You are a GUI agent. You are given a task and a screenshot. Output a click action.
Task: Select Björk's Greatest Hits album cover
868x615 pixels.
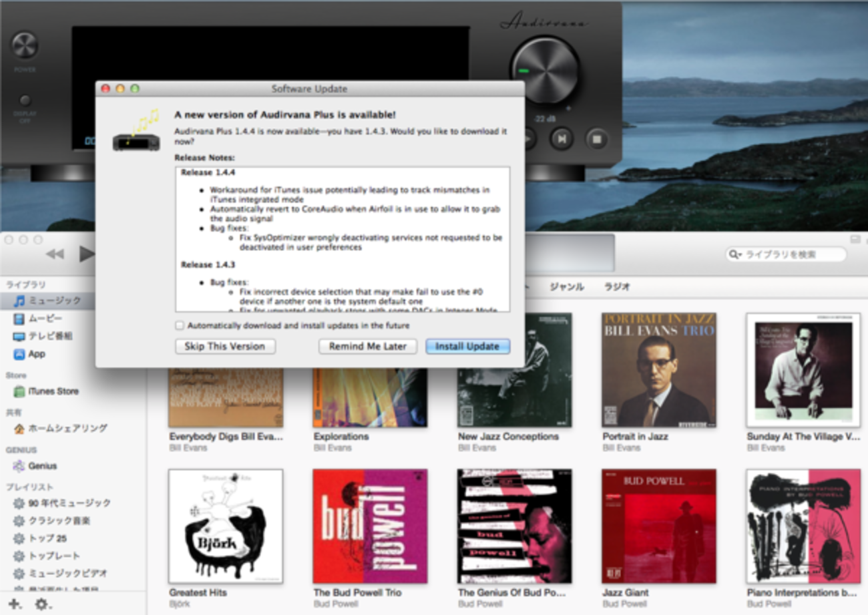tap(226, 526)
